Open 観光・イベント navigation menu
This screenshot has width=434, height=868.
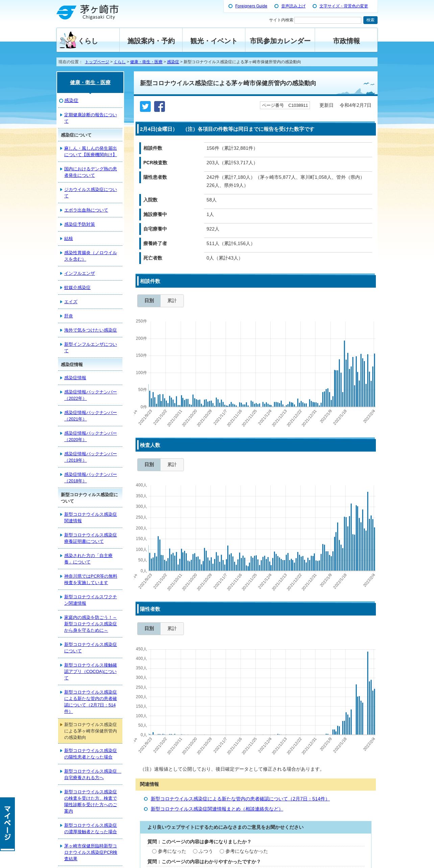click(x=214, y=40)
